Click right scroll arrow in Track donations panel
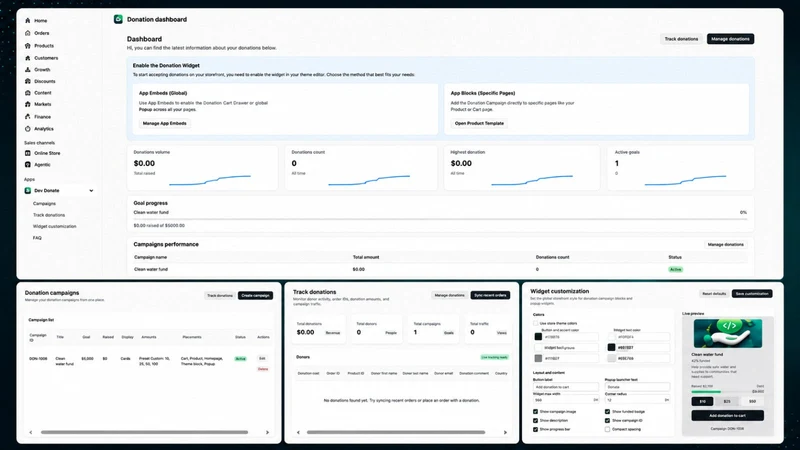Screen dimensions: 800x450 tap(505, 432)
